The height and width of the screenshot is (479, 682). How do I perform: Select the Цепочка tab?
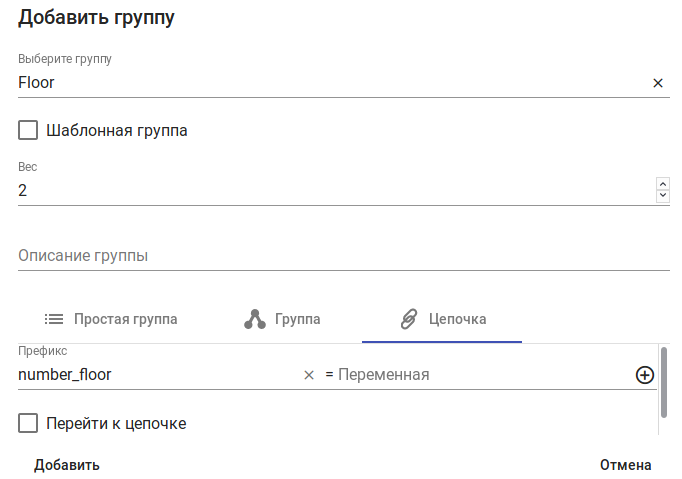point(442,319)
